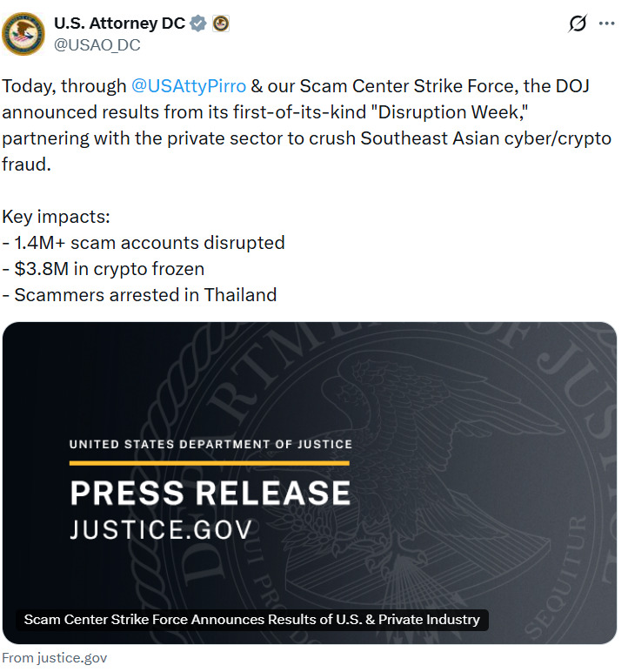
Task: Click the yellow divider bar on card
Action: (x=210, y=463)
